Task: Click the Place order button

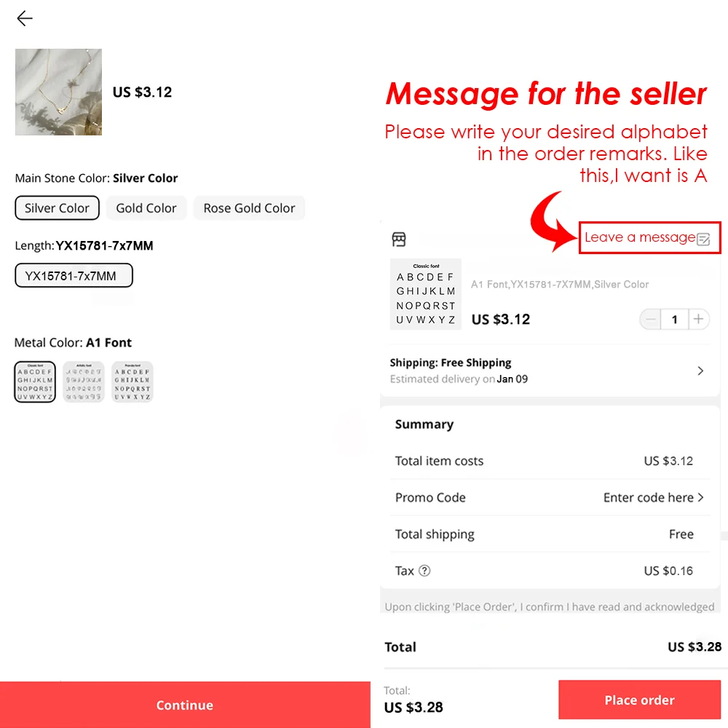Action: tap(639, 700)
